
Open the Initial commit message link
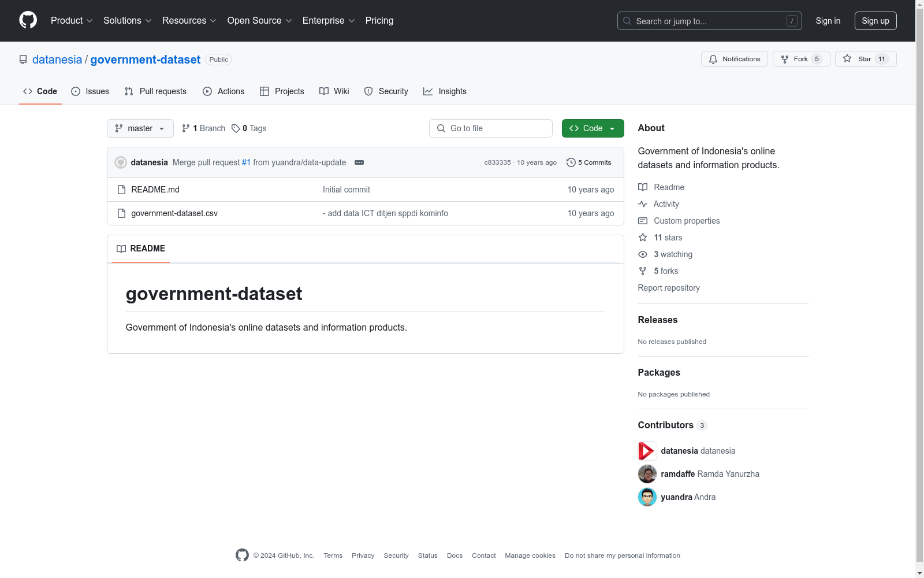(346, 190)
